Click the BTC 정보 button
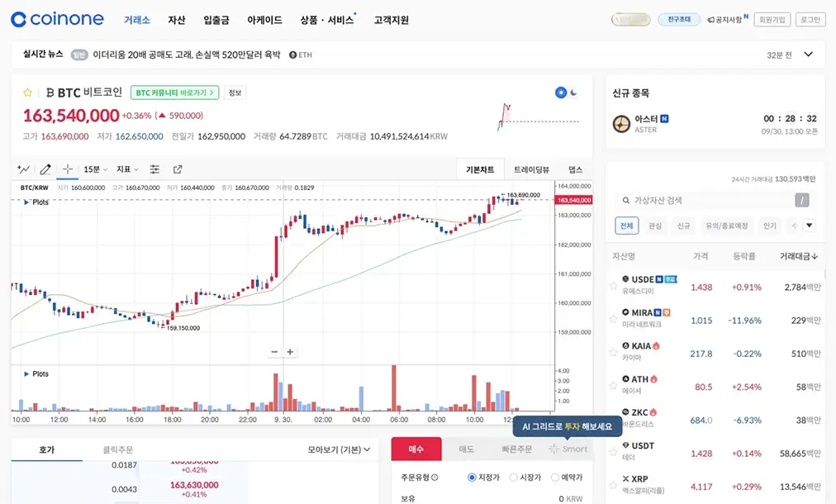This screenshot has height=504, width=836. 235,93
